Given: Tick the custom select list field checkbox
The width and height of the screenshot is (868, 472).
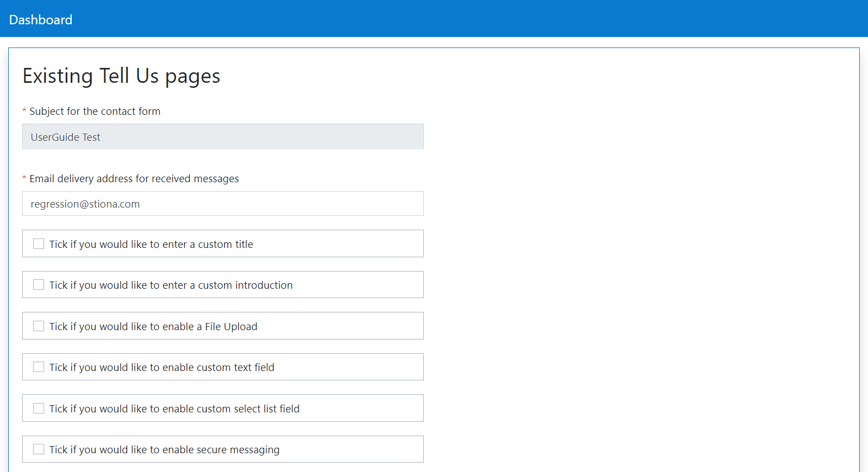Looking at the screenshot, I should (x=39, y=409).
